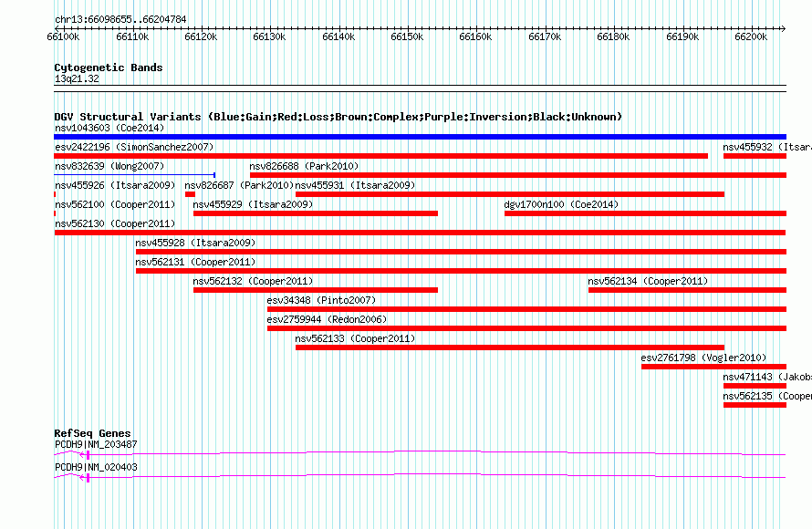The width and height of the screenshot is (812, 529).
Task: Click PCDH9|NM_203487 gene label
Action: (96, 444)
